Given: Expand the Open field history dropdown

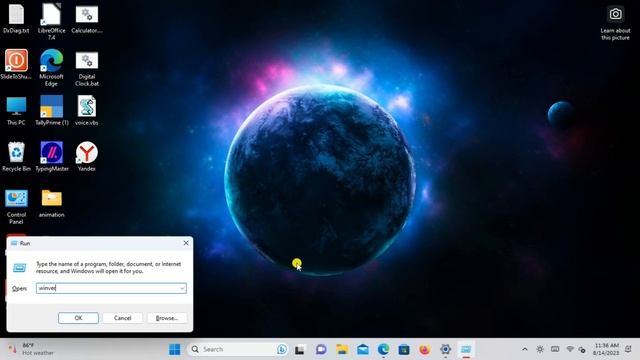Looking at the screenshot, I should [x=182, y=288].
